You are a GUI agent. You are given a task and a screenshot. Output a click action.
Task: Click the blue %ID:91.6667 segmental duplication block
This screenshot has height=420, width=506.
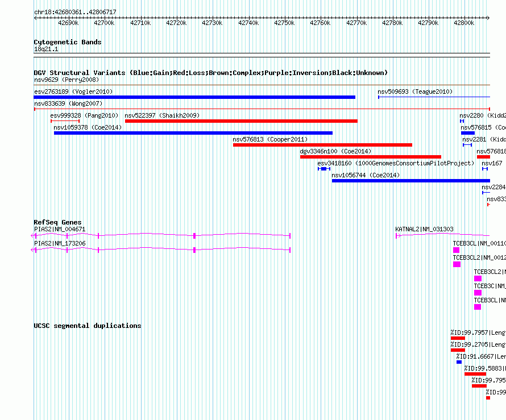tap(459, 362)
